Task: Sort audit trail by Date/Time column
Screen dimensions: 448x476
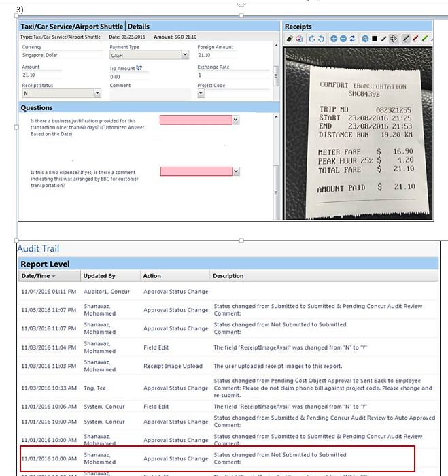Action: pyautogui.click(x=38, y=276)
